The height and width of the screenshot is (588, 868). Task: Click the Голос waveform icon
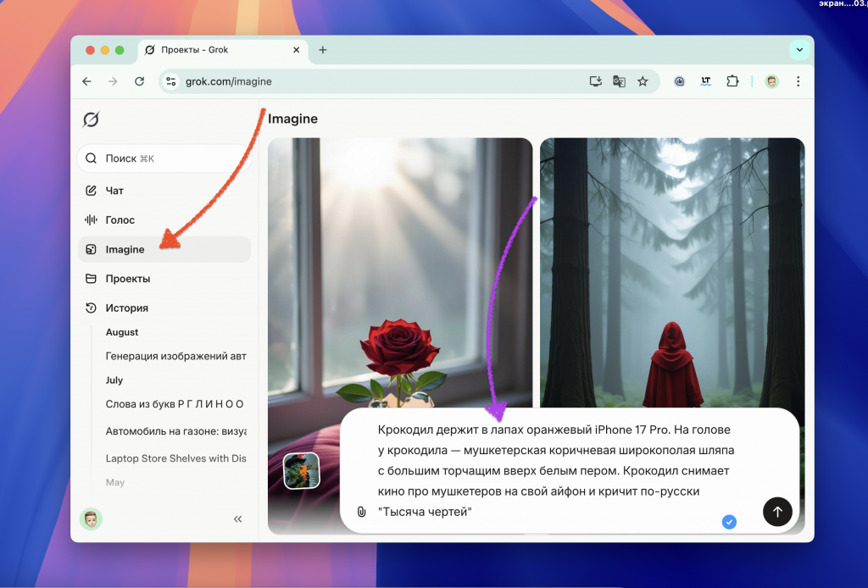point(91,220)
